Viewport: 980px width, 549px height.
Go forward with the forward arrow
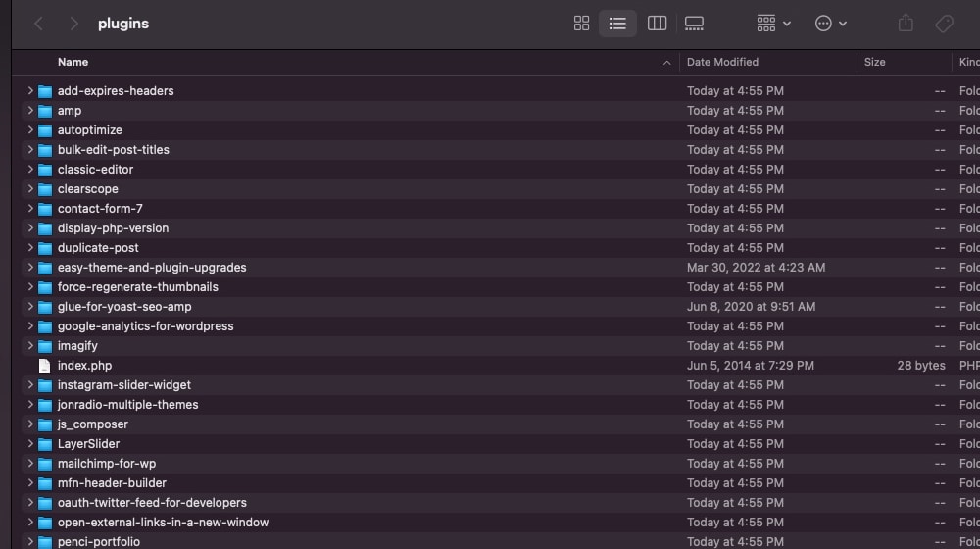click(73, 24)
